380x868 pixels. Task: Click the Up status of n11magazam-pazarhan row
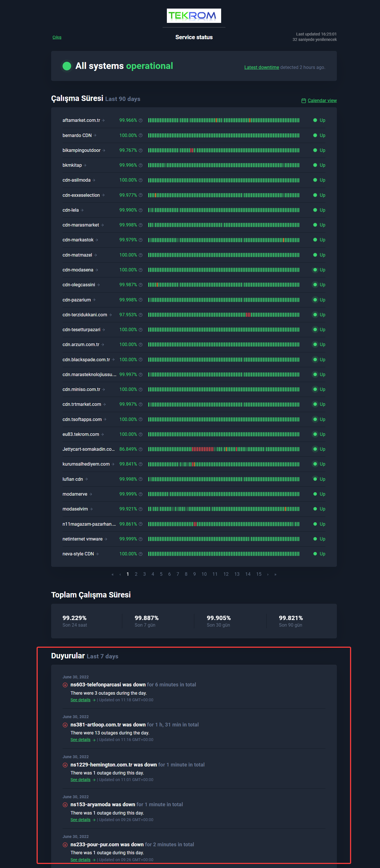pyautogui.click(x=319, y=524)
